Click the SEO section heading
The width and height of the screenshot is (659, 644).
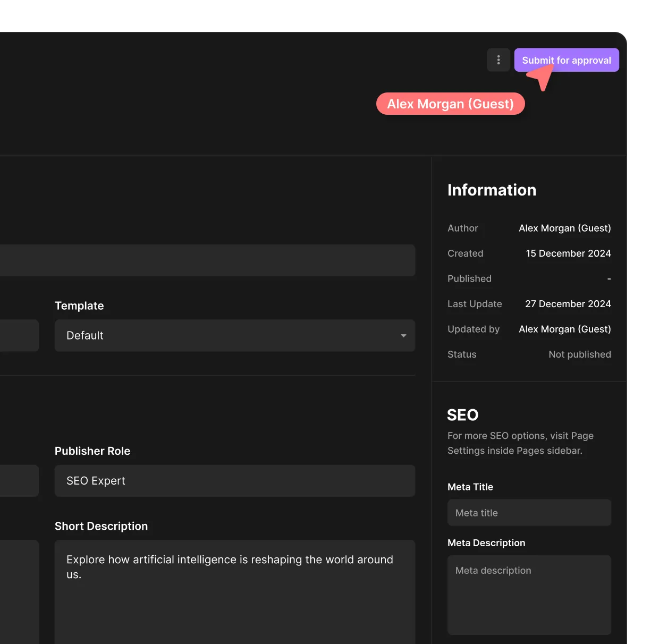point(463,415)
